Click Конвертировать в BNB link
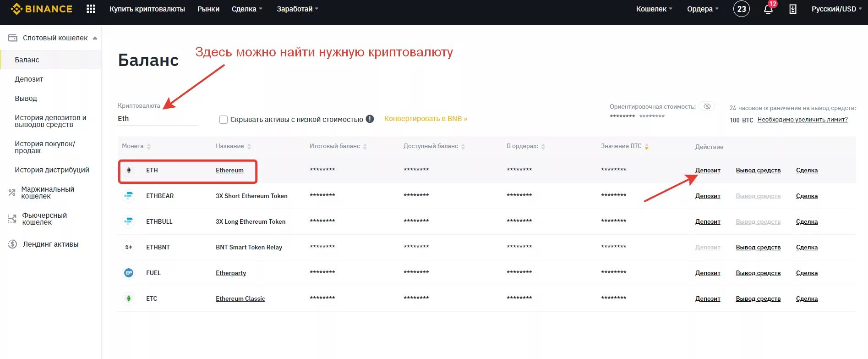 click(426, 119)
